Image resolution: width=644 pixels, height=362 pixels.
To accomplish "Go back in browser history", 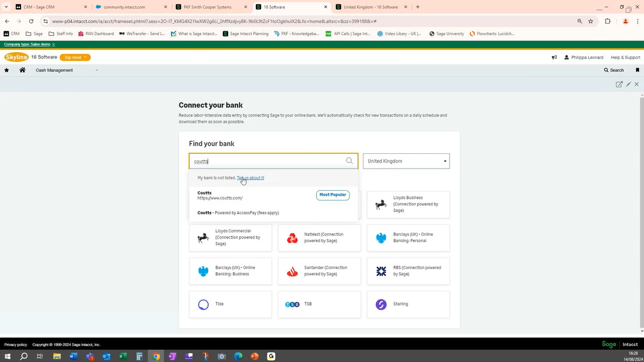I will (x=7, y=21).
